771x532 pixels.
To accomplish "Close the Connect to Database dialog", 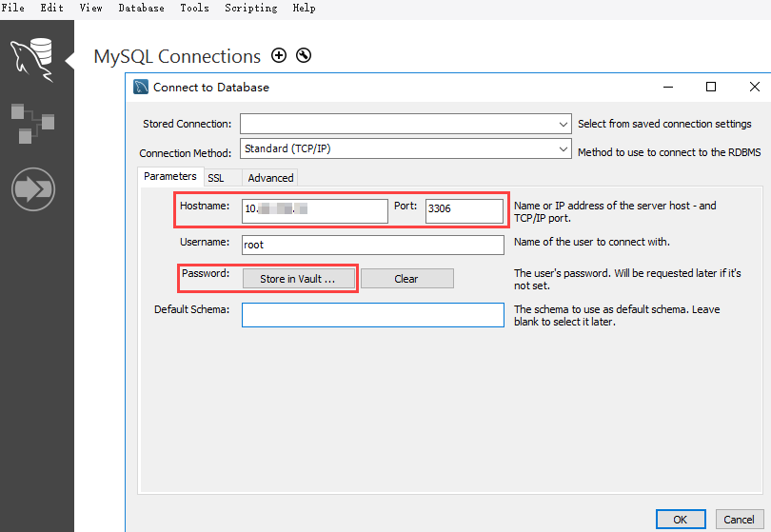I will pyautogui.click(x=754, y=87).
